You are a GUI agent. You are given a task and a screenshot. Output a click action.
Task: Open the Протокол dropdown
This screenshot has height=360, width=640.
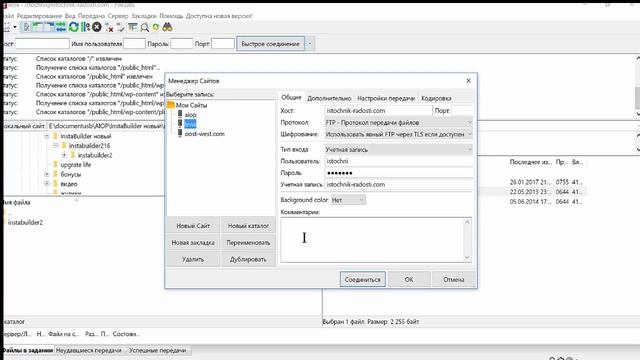point(398,122)
